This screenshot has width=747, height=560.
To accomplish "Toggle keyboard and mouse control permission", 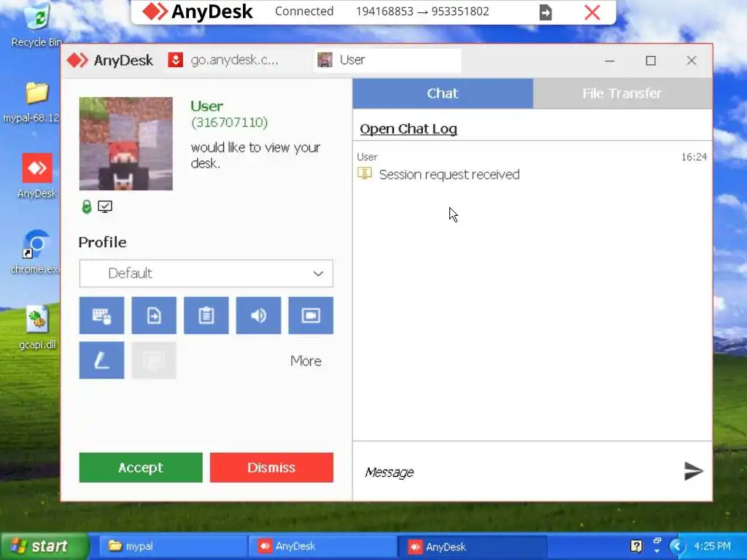I will point(101,315).
